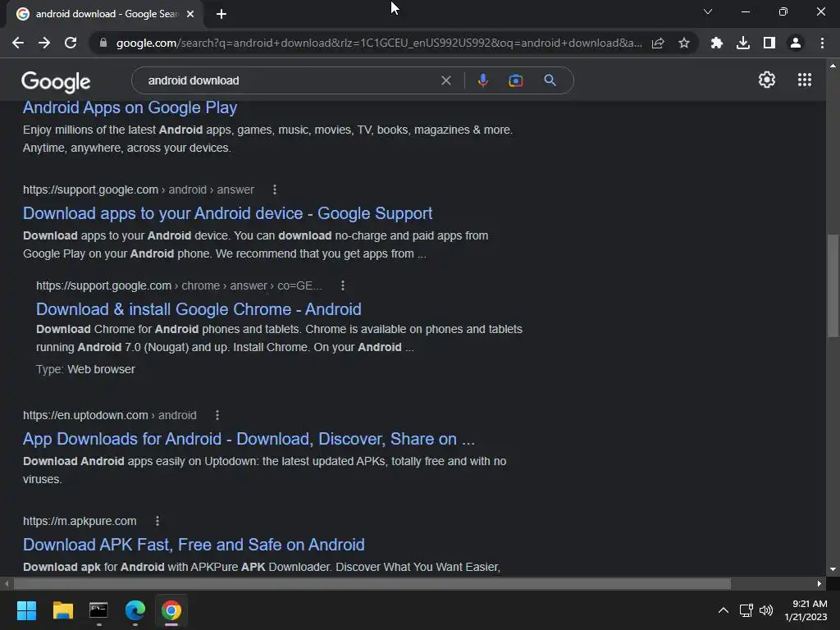
Task: Open the volume tray icon
Action: 766,610
